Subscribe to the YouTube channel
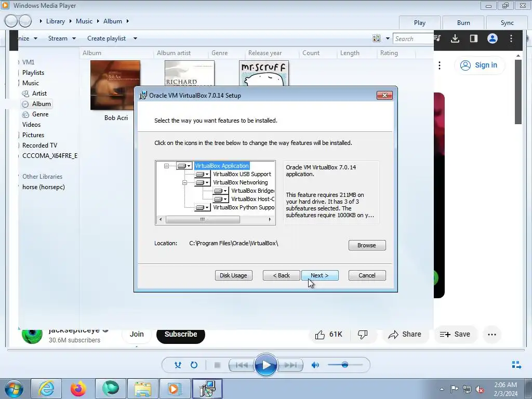Viewport: 532px width, 399px height. 181,335
